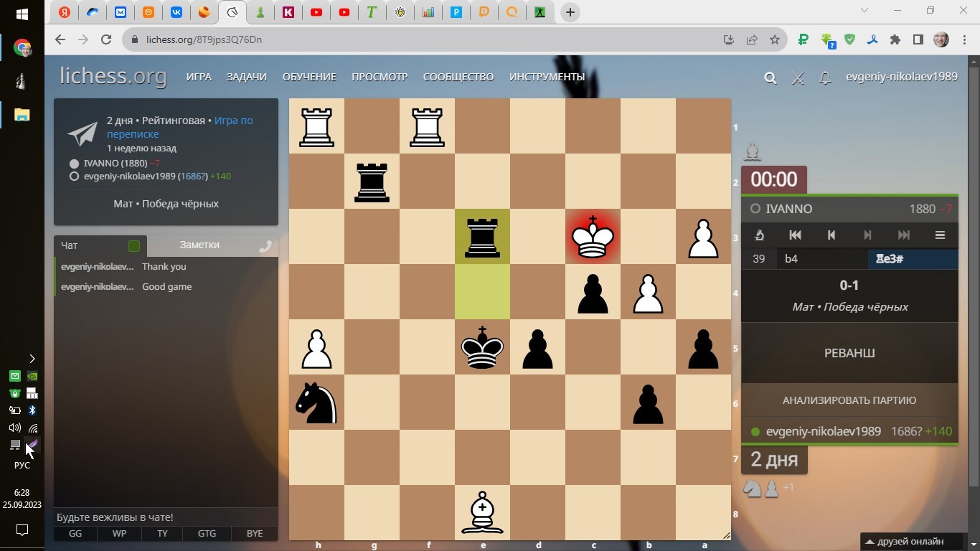Send the BYE chat preset
Viewport: 980px width, 551px height.
[x=254, y=534]
